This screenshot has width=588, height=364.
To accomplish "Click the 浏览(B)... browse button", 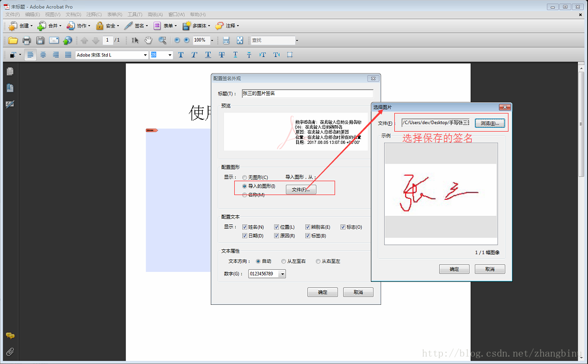I will pyautogui.click(x=490, y=123).
